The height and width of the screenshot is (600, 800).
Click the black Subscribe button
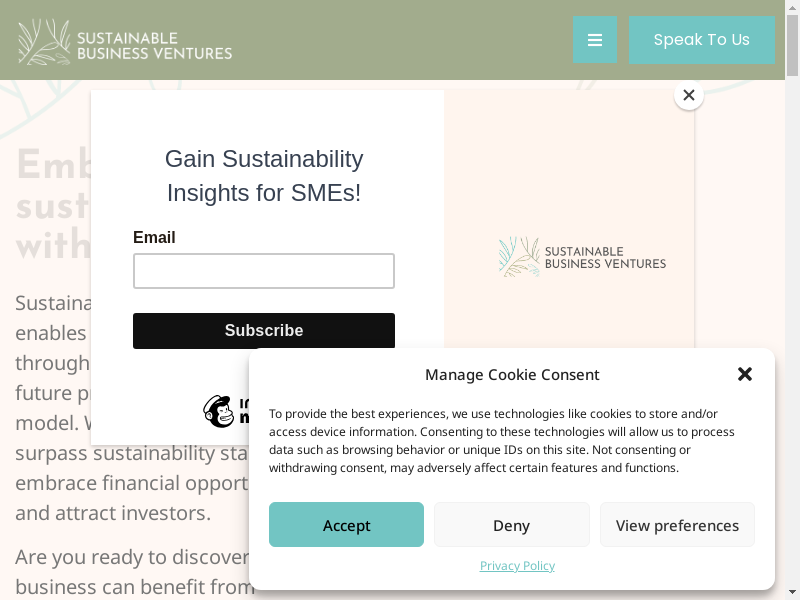pyautogui.click(x=264, y=331)
